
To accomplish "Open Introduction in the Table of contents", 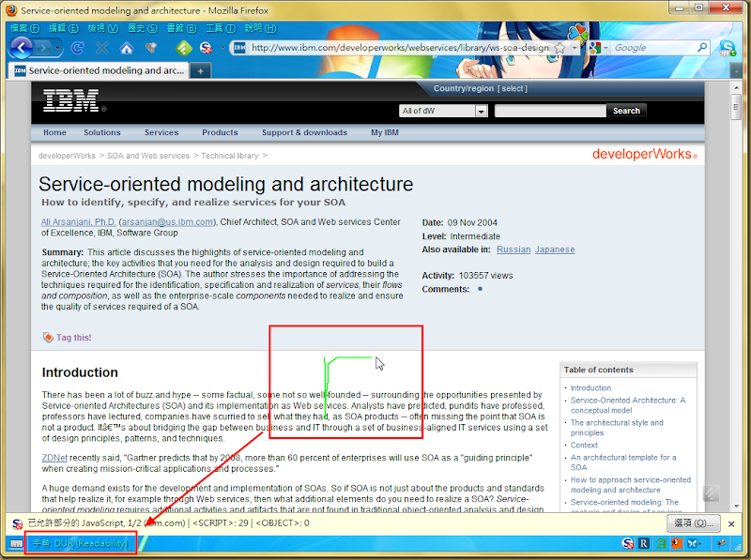I will coord(590,388).
